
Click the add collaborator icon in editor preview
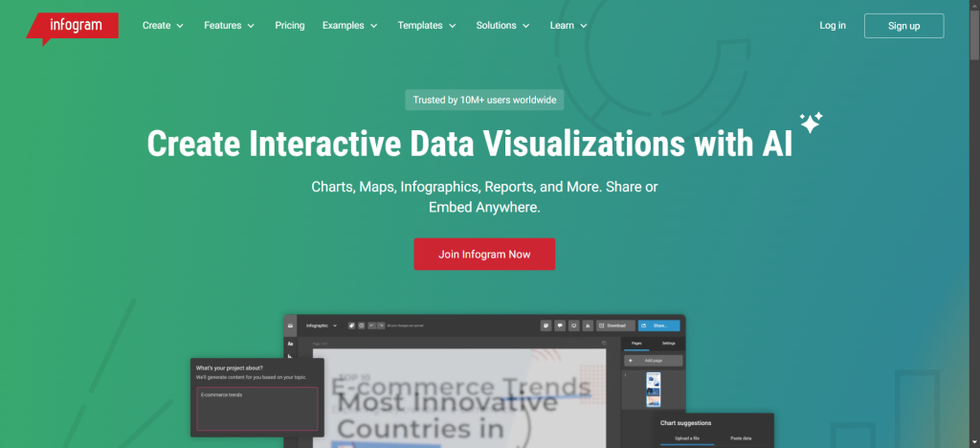pyautogui.click(x=589, y=325)
